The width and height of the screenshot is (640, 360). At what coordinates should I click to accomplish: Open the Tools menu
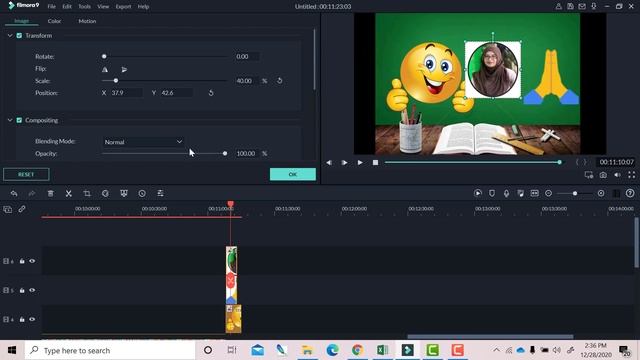(84, 7)
